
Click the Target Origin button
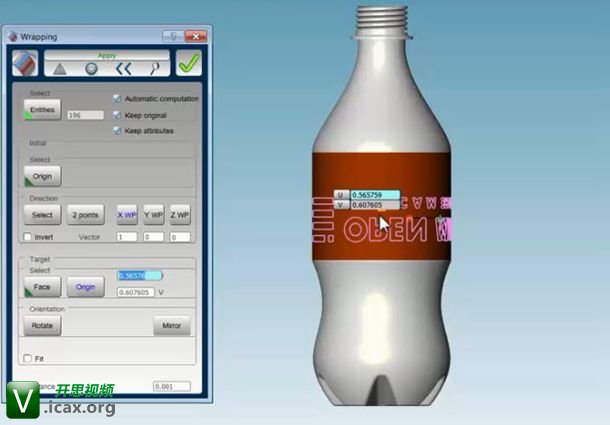86,287
